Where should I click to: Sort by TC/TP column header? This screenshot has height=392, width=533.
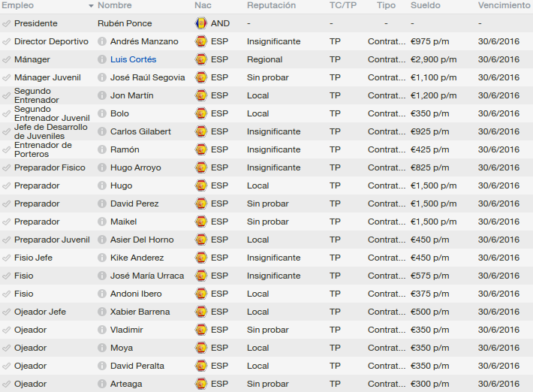[x=343, y=5]
